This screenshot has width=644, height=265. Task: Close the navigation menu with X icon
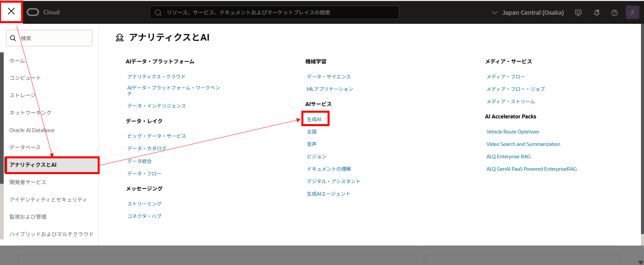pyautogui.click(x=11, y=11)
